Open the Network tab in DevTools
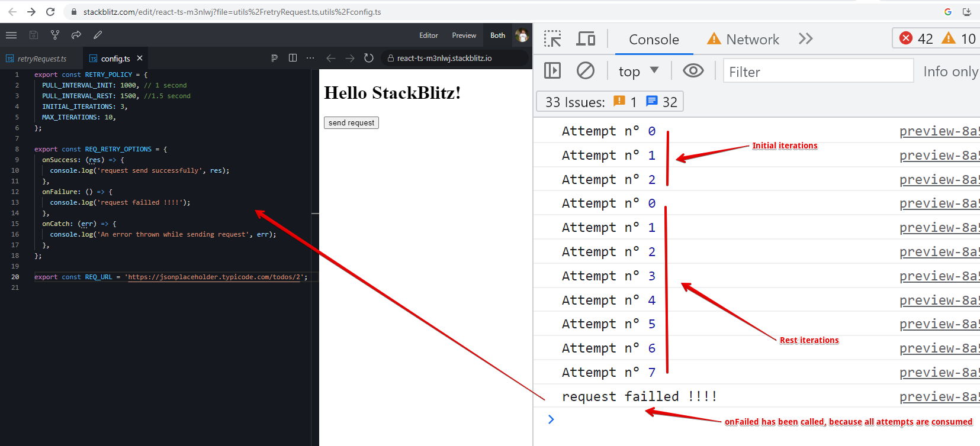 point(743,40)
